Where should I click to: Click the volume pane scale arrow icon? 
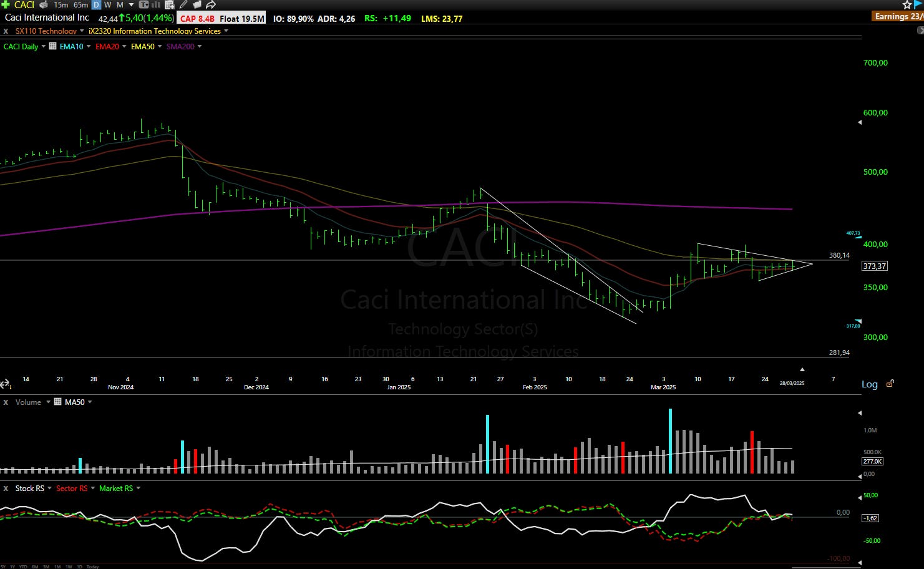pyautogui.click(x=860, y=413)
